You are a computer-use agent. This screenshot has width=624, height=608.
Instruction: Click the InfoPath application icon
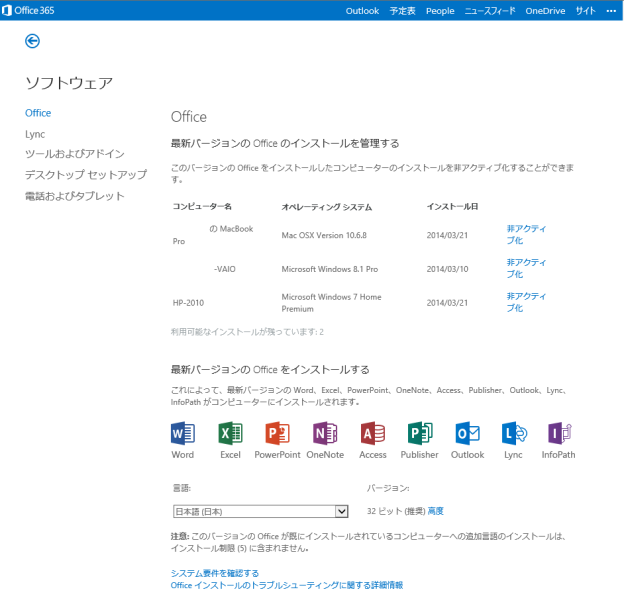[560, 433]
